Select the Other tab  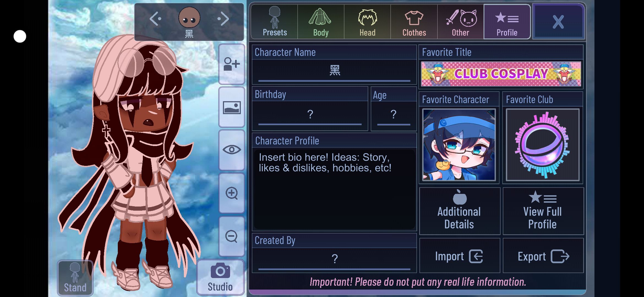tap(461, 22)
